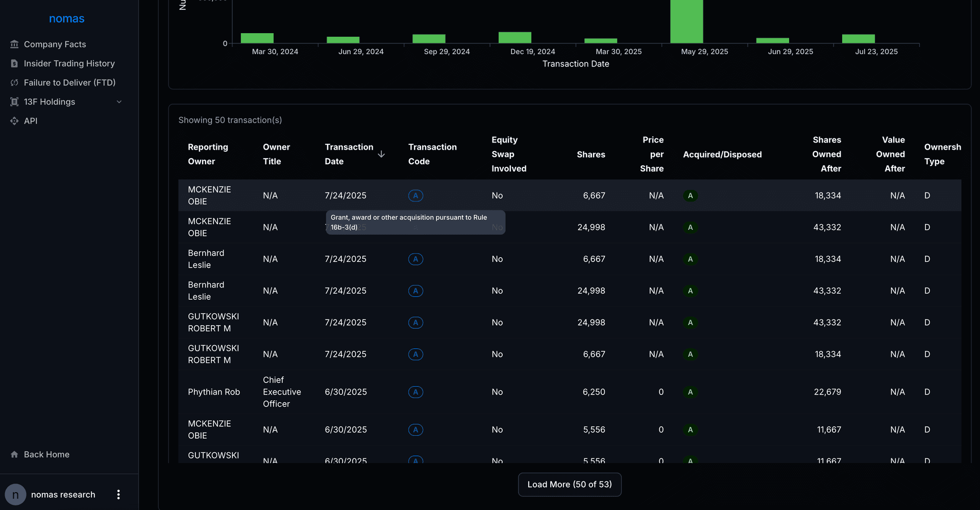Viewport: 980px width, 510px height.
Task: Click the nomas logo link
Action: 67,19
